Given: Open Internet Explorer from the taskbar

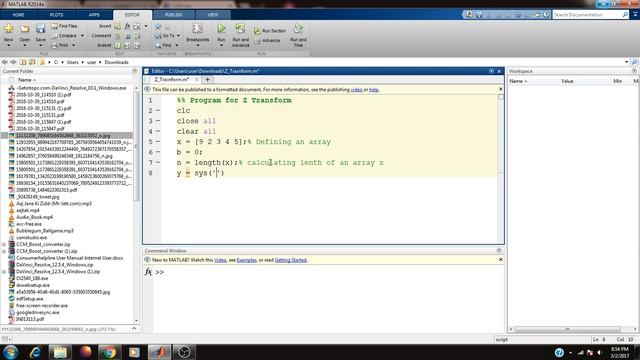Looking at the screenshot, I should [36, 352].
